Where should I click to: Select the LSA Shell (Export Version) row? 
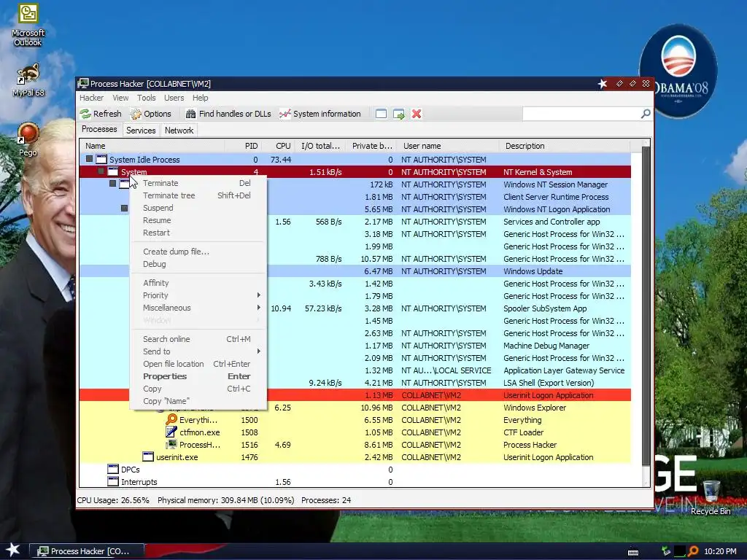tap(355, 382)
